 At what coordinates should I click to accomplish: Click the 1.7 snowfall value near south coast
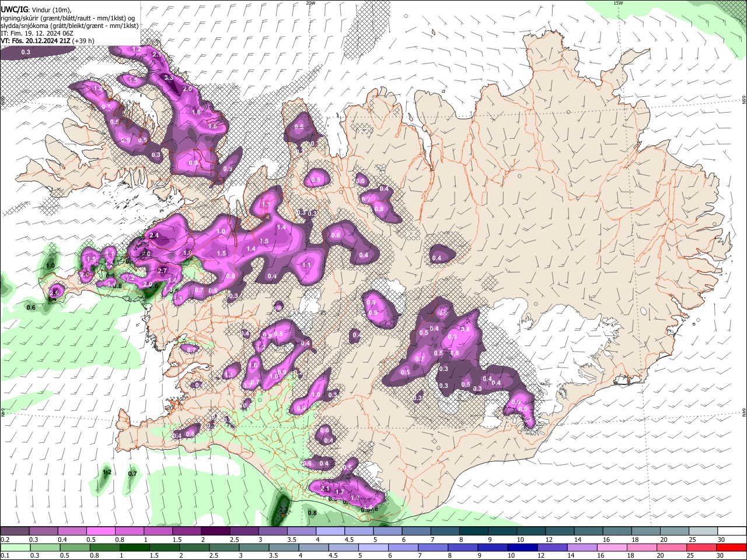pos(340,492)
